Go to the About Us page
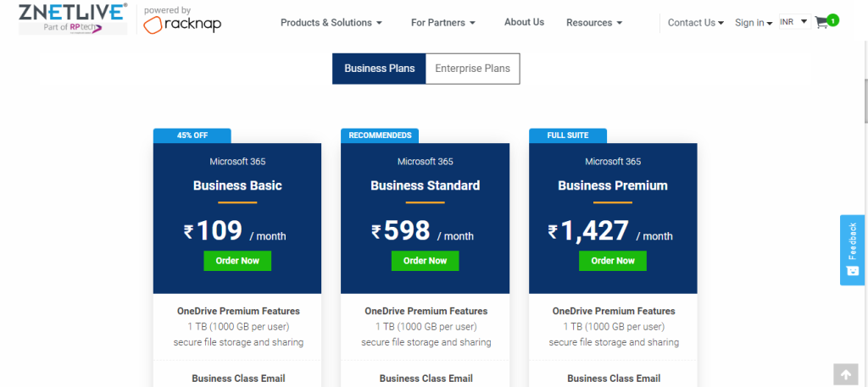This screenshot has width=868, height=387. (524, 22)
